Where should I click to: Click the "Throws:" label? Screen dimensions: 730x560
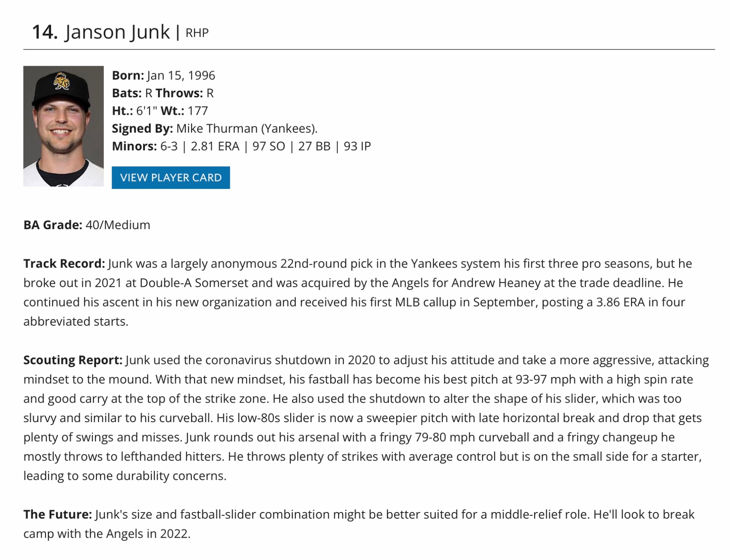coord(179,93)
